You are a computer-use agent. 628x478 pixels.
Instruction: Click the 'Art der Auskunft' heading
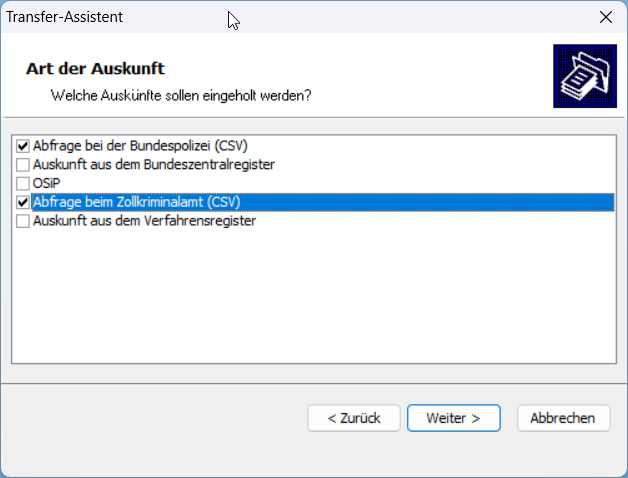93,69
